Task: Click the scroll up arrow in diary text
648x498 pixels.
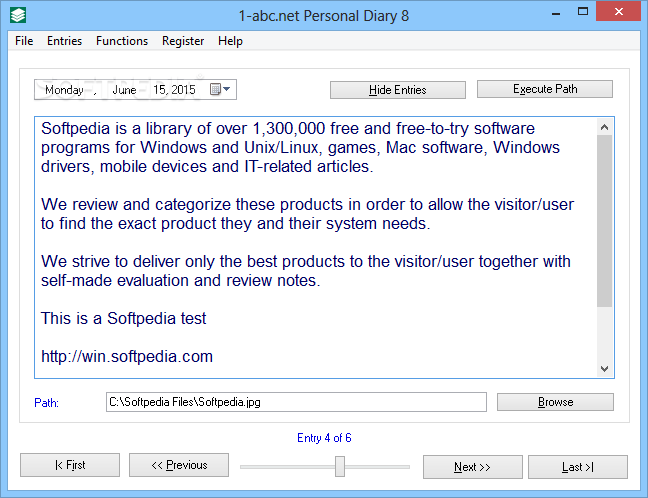Action: click(604, 127)
